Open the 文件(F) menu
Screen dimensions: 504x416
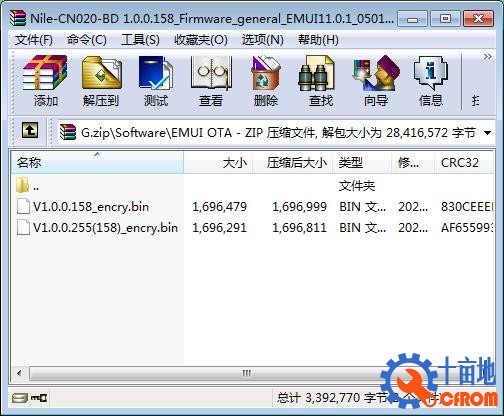click(x=34, y=40)
